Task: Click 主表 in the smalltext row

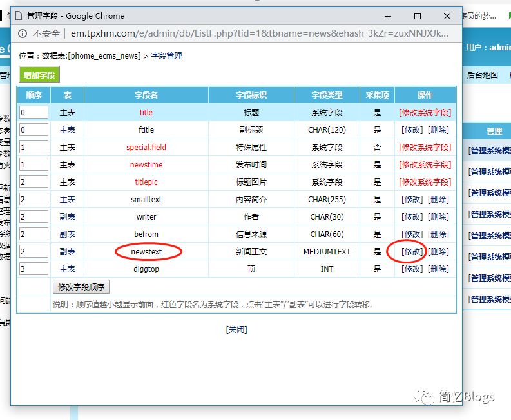Action: [x=67, y=200]
